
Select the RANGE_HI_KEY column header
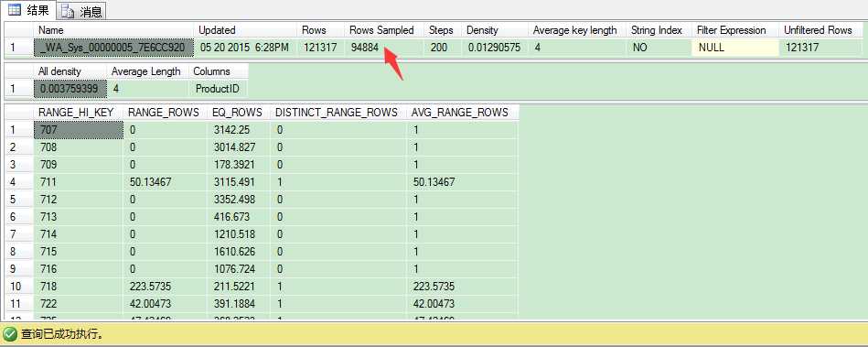pos(79,113)
